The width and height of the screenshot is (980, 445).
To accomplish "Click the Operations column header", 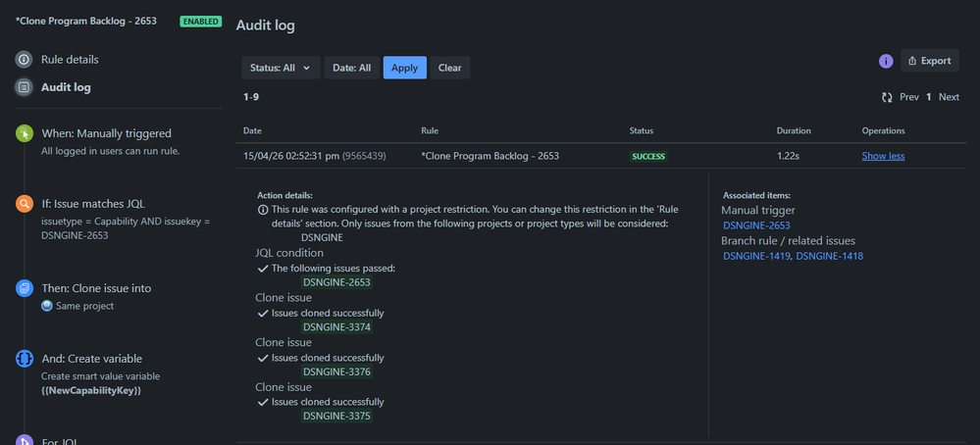I will coord(883,131).
